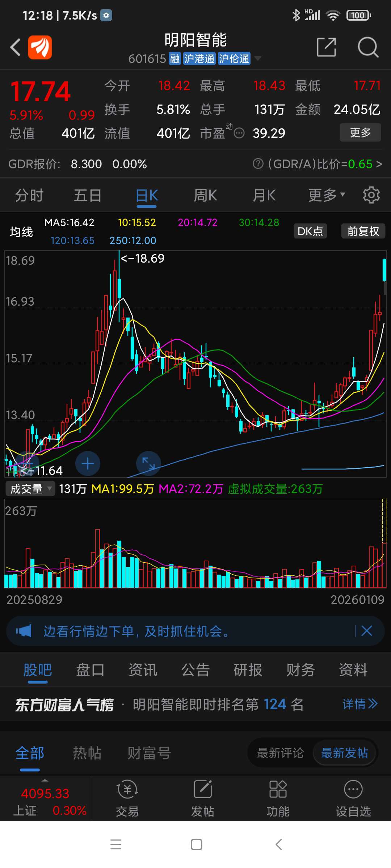Tap Android home button
Screen dimensions: 391x868
[196, 844]
